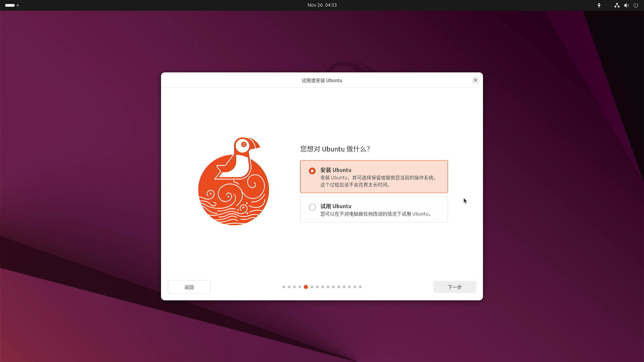Go back with the 返回 button
644x362 pixels.
[189, 287]
